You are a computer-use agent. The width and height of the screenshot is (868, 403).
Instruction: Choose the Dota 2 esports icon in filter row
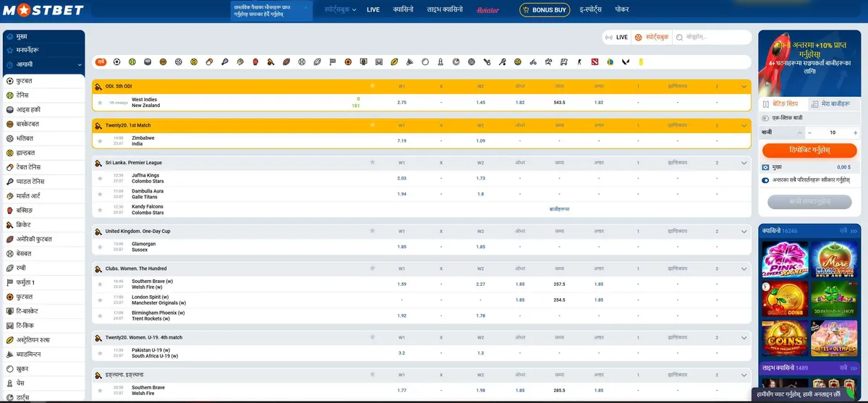click(x=595, y=62)
